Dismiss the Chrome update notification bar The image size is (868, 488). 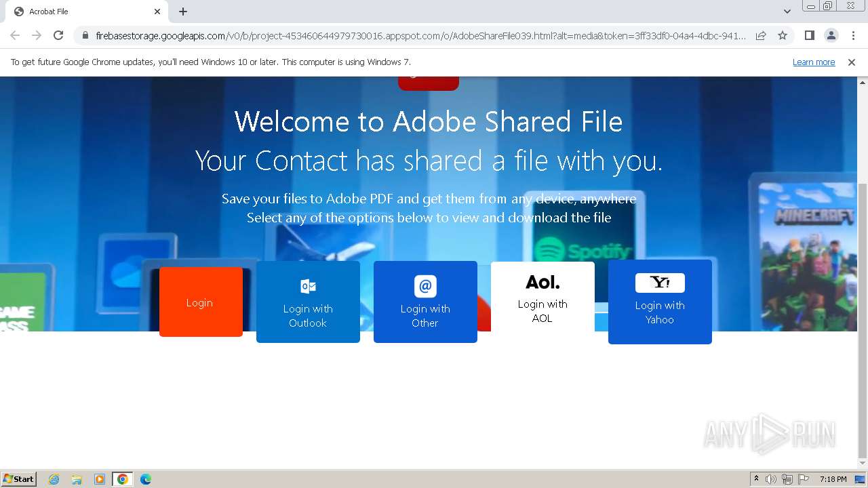tap(852, 62)
